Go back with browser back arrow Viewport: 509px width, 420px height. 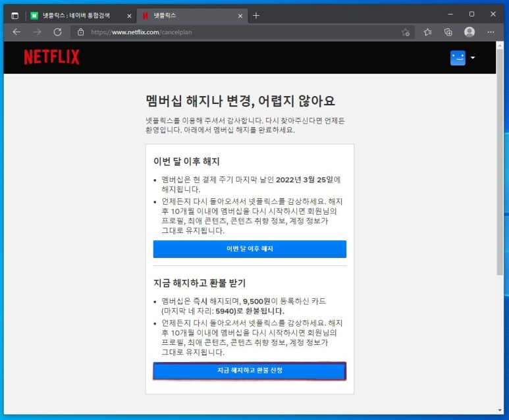[x=16, y=32]
